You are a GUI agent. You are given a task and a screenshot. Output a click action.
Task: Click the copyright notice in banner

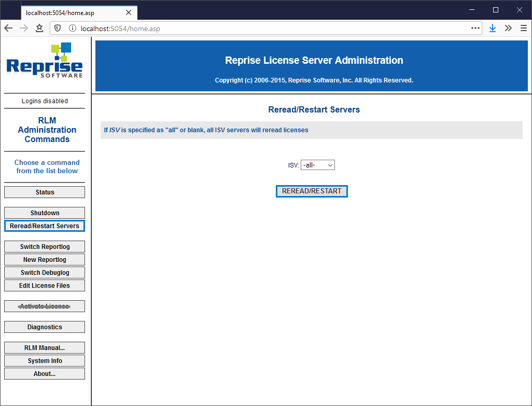click(314, 80)
